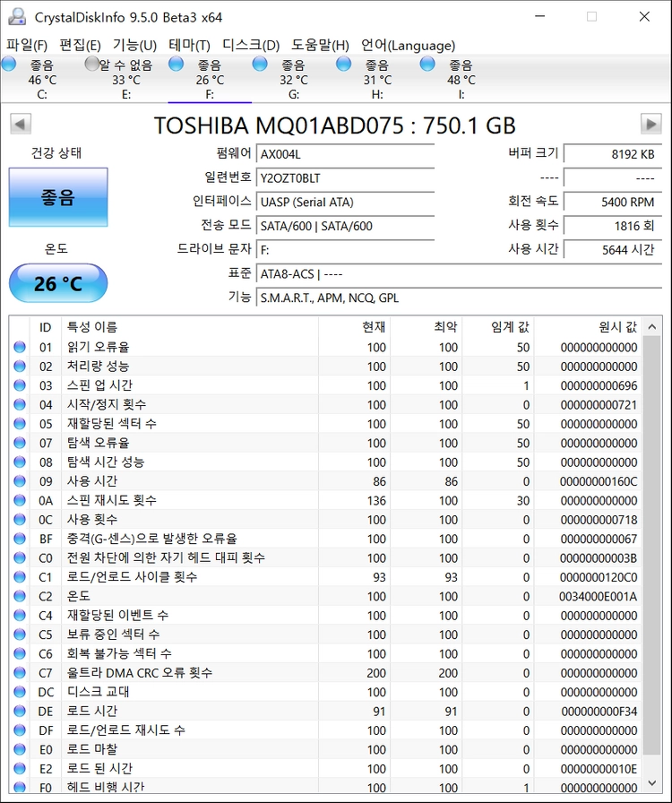The width and height of the screenshot is (672, 803).
Task: Click the 26 °C temperature button
Action: pos(58,283)
